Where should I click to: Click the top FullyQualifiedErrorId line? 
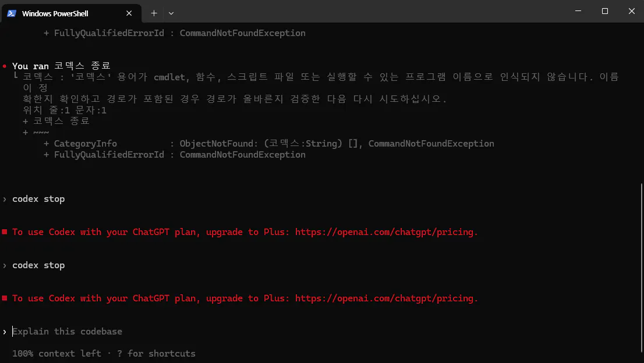pos(175,33)
